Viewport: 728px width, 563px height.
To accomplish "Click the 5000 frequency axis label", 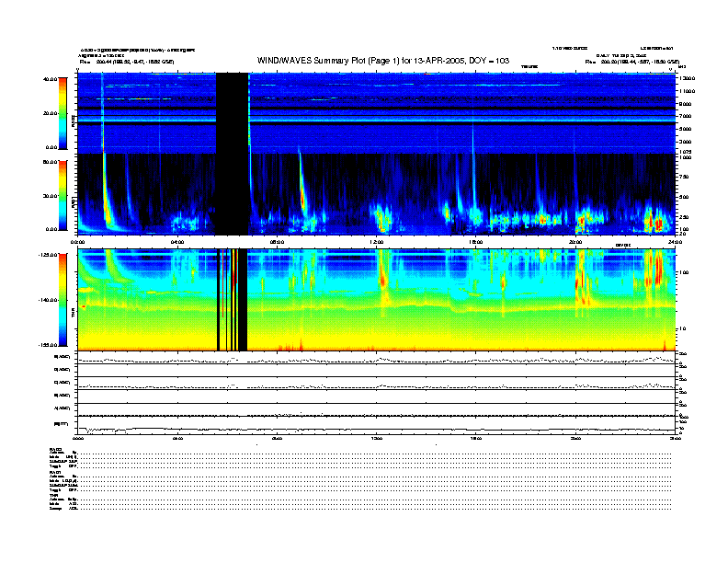I will click(686, 129).
